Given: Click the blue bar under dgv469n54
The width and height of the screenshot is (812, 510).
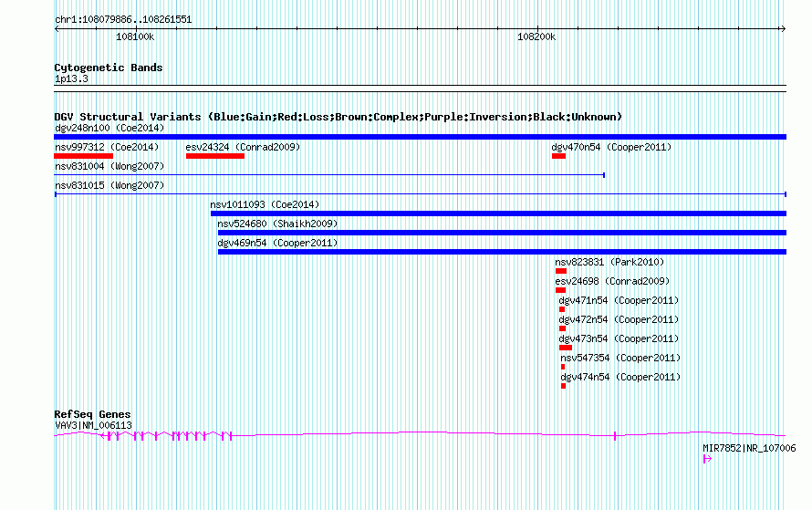Looking at the screenshot, I should point(503,252).
